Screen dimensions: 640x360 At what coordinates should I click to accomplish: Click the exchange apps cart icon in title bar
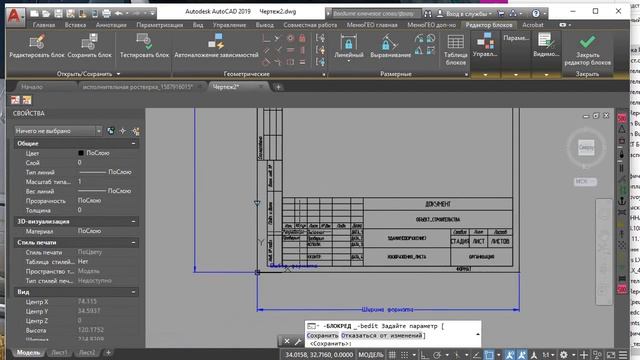click(501, 13)
